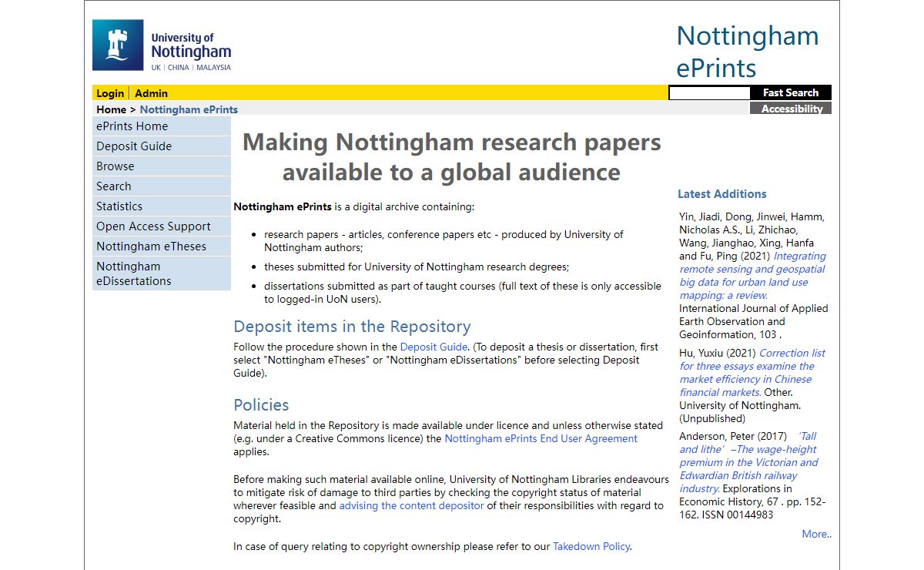Open 'Integrating remote sensing and geospatial' article

[752, 276]
